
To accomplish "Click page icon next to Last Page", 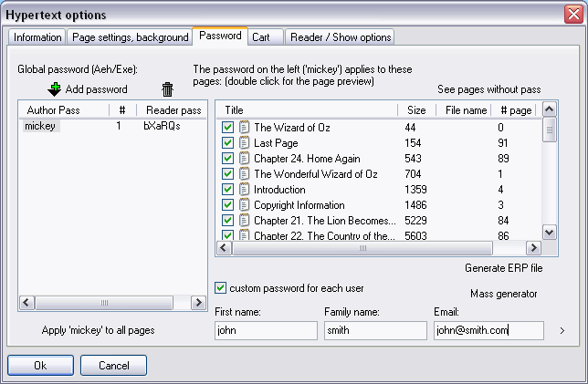I will (x=244, y=142).
